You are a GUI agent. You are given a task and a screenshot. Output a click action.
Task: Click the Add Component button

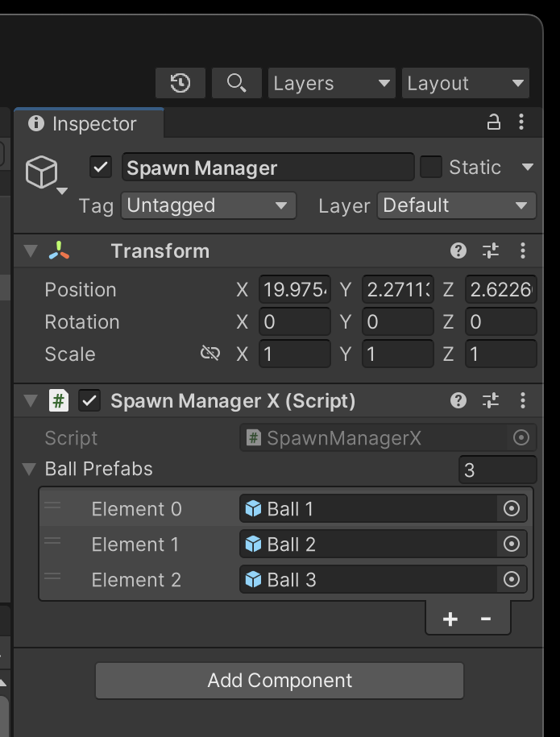click(280, 681)
